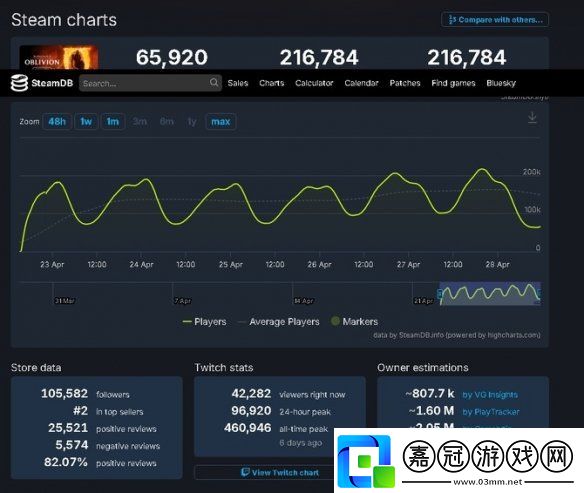Open the by PlayTracker link
584x493 pixels.
coord(491,412)
